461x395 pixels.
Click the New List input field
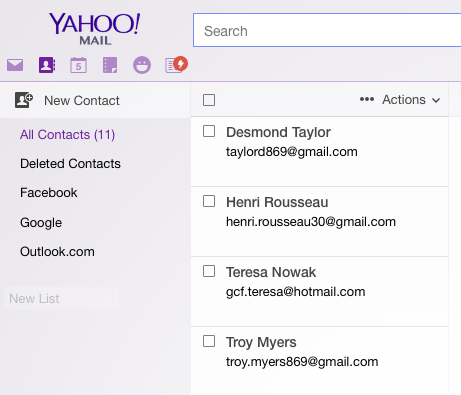61,298
